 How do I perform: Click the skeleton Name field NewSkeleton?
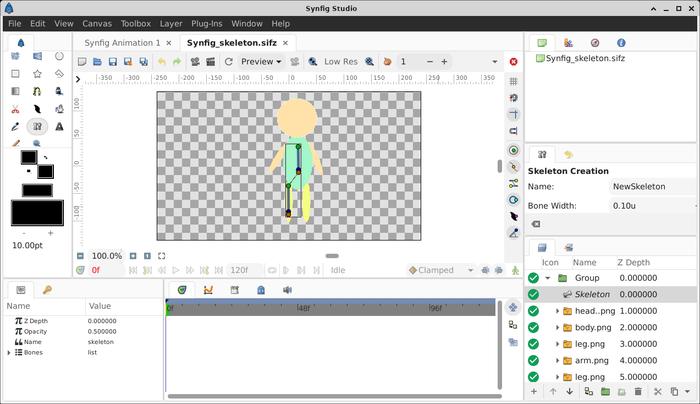point(654,187)
